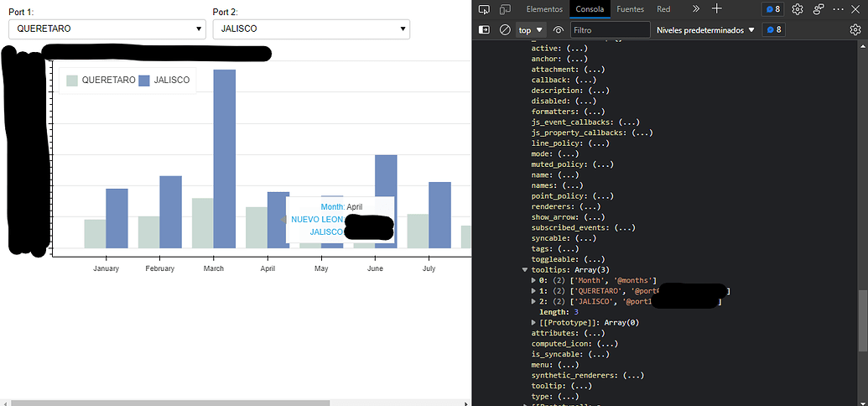Expand tooltips item 2 'JALISCO'
This screenshot has height=406, width=868.
533,301
